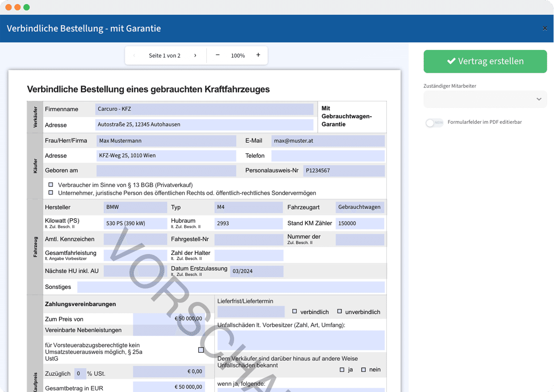The height and width of the screenshot is (392, 554).
Task: Edit the Hubraum field
Action: point(249,223)
